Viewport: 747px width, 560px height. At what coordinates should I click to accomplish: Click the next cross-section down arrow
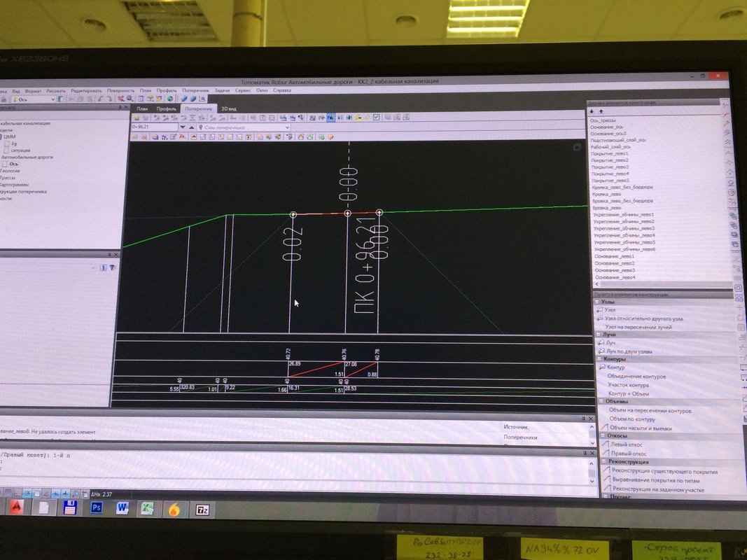pos(183,127)
